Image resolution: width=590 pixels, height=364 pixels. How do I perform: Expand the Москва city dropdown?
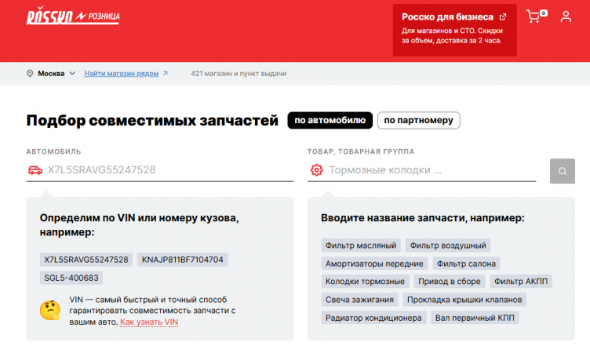(56, 74)
